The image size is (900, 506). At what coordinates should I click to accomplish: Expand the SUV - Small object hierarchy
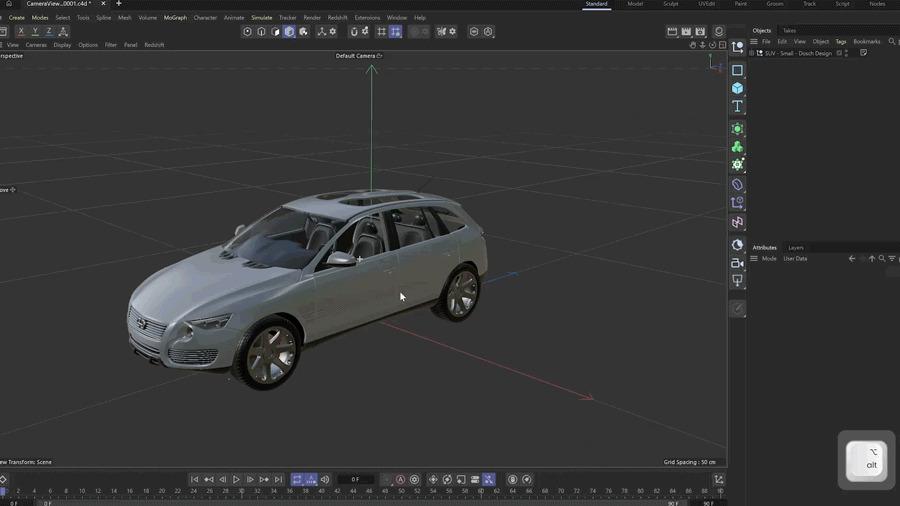[753, 53]
